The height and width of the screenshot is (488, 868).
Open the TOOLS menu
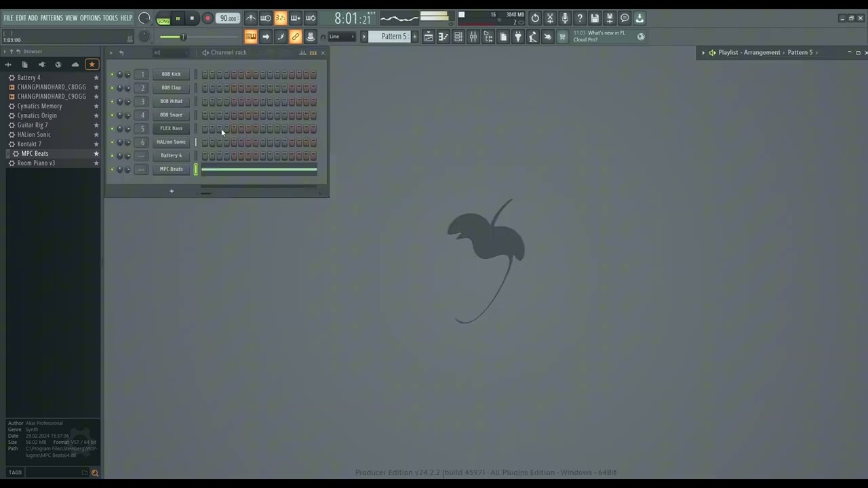(x=110, y=18)
